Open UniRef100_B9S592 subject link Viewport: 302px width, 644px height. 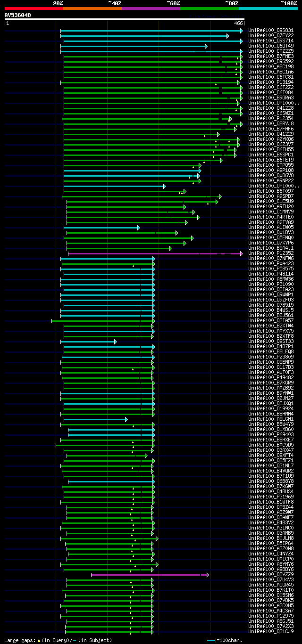(271, 61)
